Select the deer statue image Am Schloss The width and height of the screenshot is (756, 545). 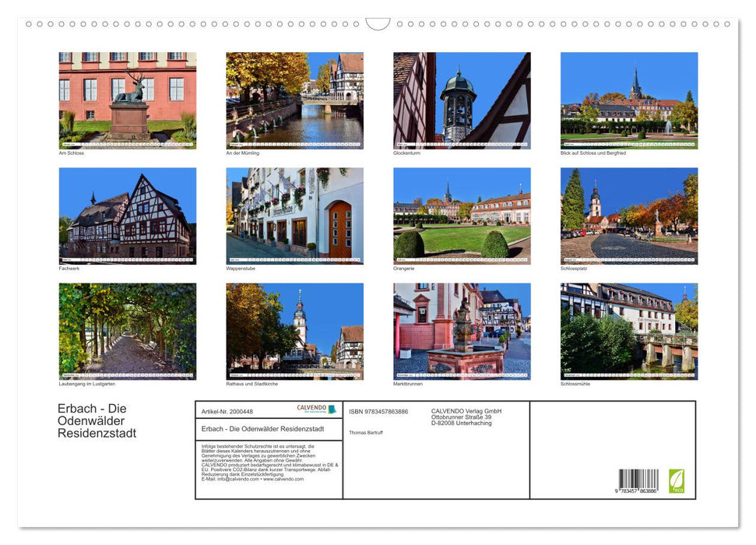(127, 100)
